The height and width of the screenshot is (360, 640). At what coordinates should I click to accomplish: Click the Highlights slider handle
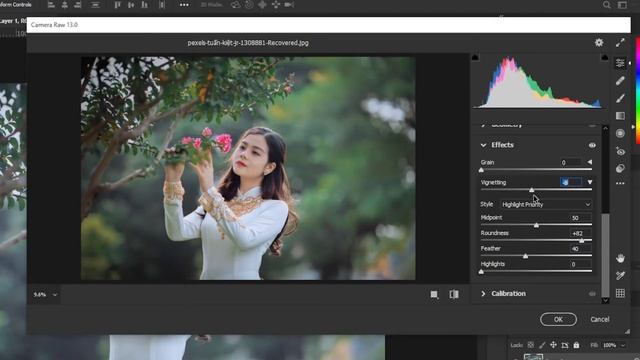coord(481,271)
